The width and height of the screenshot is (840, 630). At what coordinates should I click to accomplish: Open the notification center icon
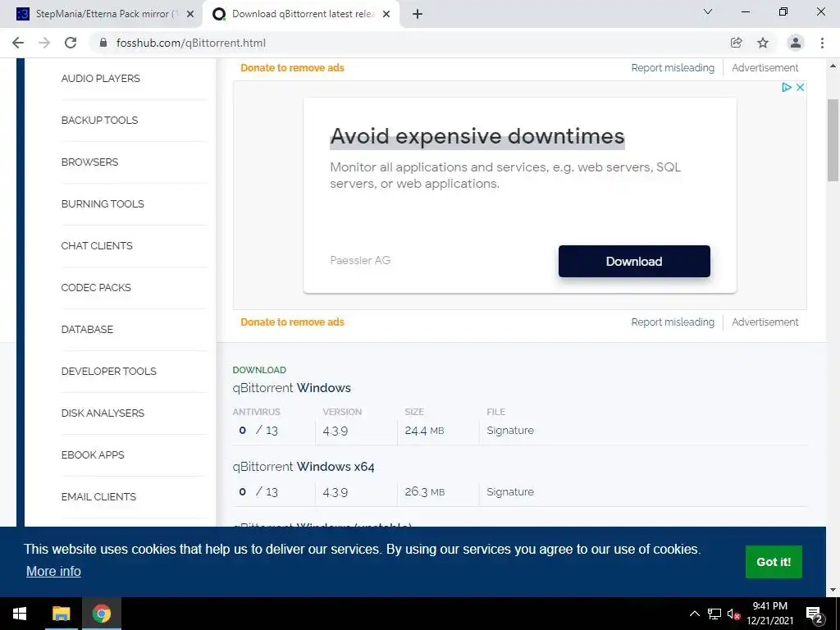(815, 614)
